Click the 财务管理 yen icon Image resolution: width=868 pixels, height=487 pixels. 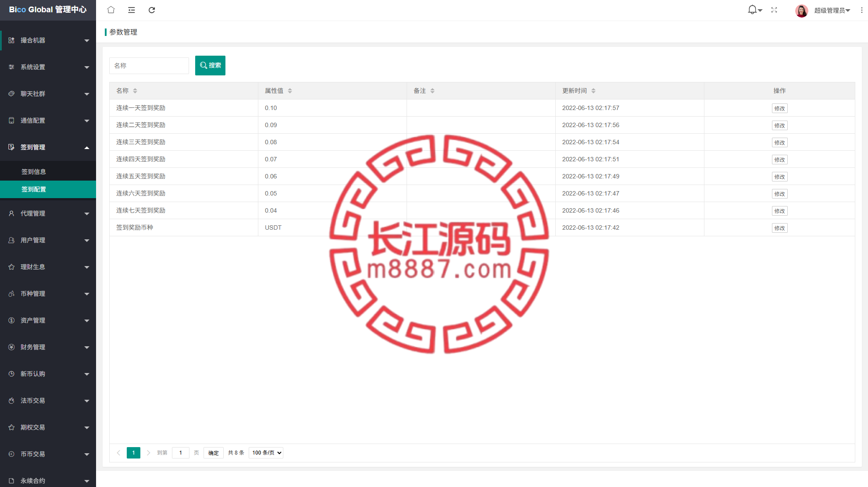coord(11,347)
